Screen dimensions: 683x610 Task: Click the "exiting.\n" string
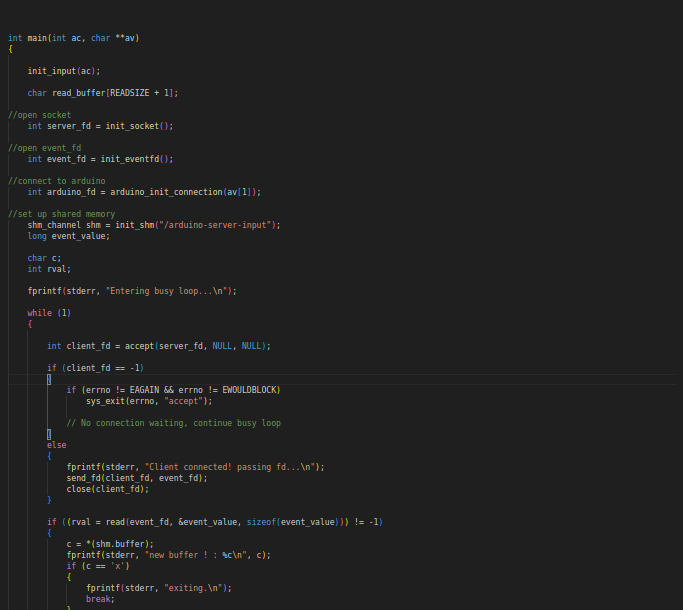[x=193, y=588]
